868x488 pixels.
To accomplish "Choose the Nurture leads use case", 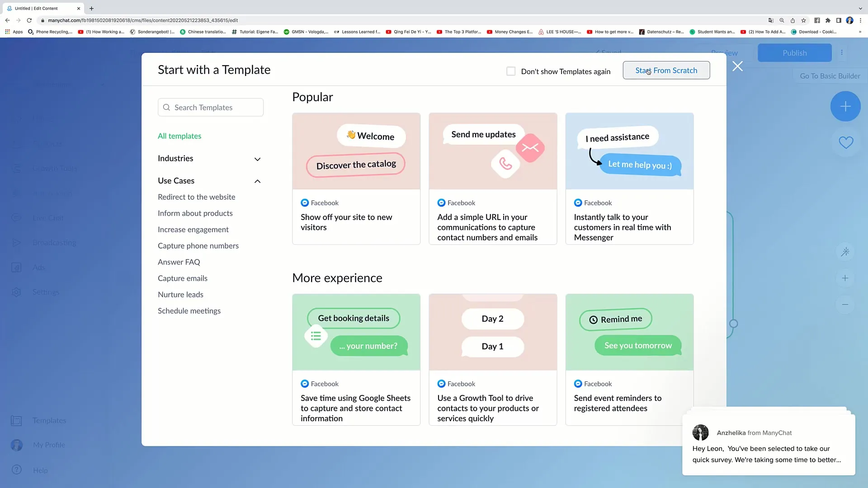I will pyautogui.click(x=180, y=295).
